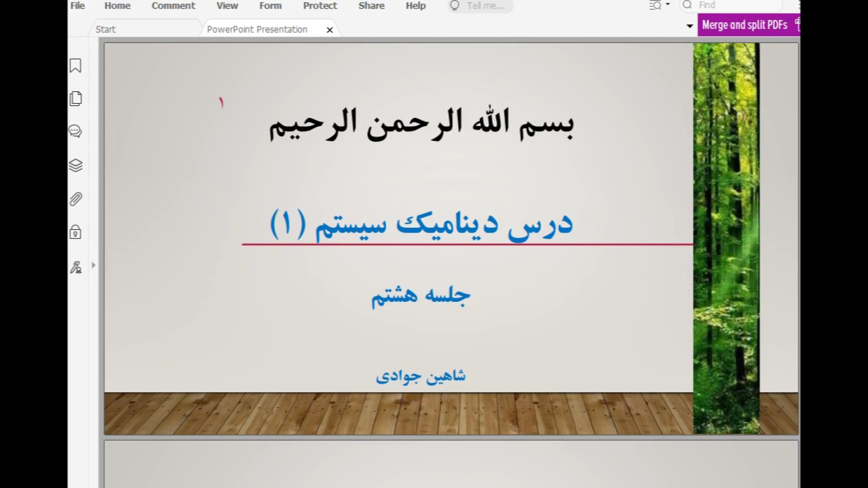Open the Attachments paperclip panel
868x488 pixels.
(75, 199)
